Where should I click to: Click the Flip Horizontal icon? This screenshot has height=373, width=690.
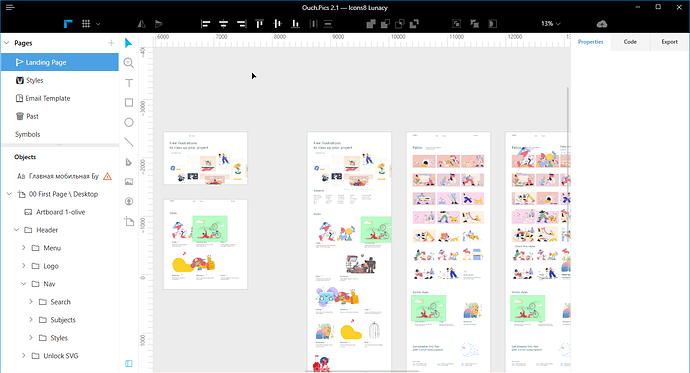click(x=141, y=24)
